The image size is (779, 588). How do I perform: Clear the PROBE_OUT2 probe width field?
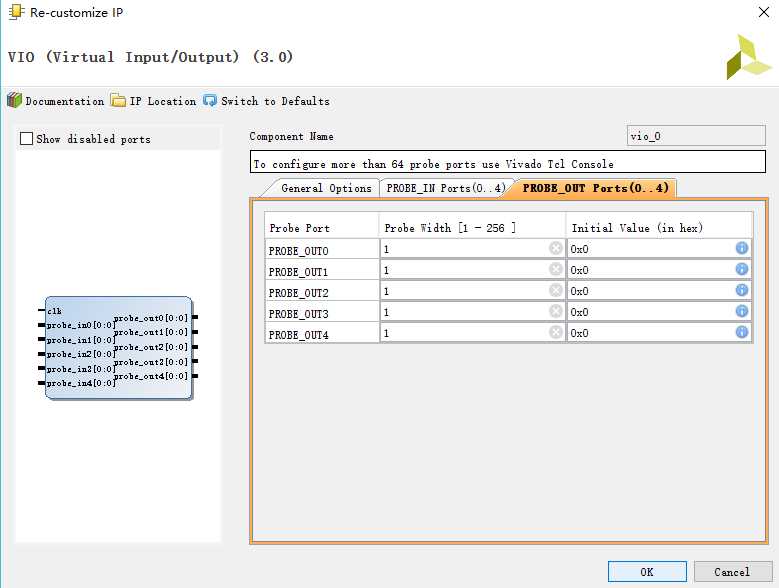(x=555, y=290)
